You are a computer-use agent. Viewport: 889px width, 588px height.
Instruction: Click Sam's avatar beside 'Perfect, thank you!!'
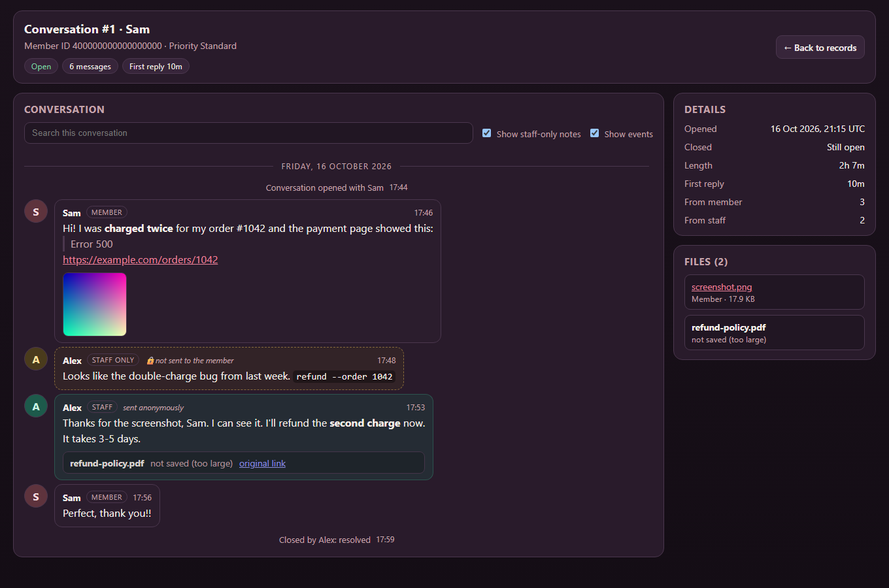tap(36, 496)
